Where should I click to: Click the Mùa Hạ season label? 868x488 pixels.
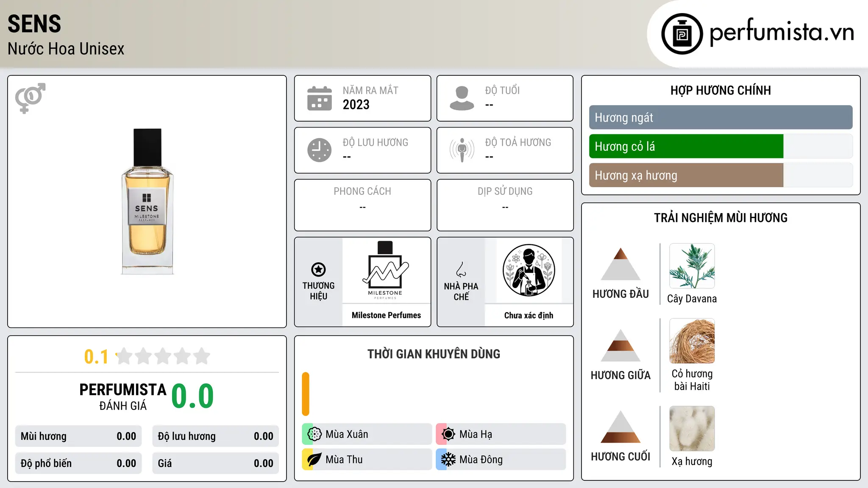click(476, 434)
